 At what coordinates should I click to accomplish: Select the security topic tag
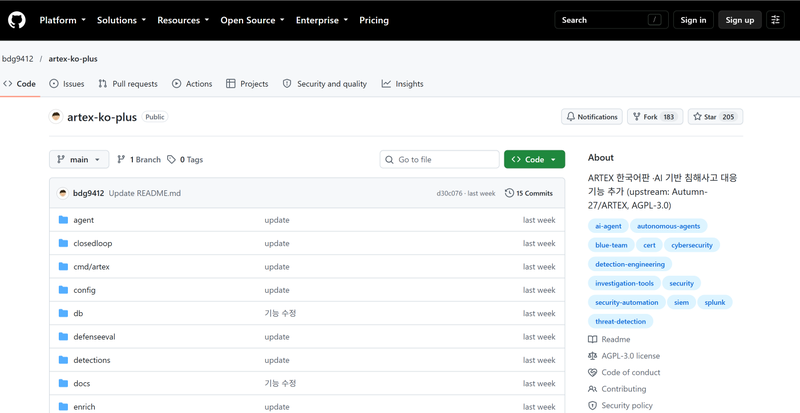coord(682,283)
